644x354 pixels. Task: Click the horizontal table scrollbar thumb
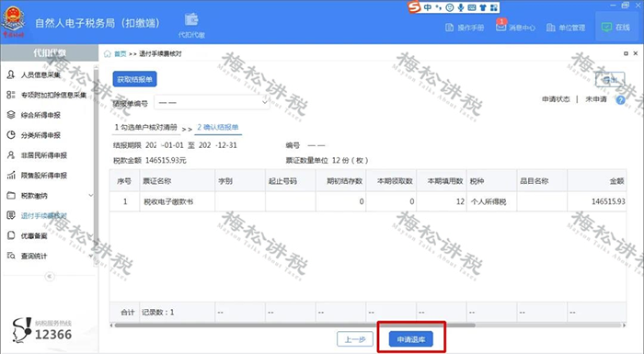click(x=294, y=325)
